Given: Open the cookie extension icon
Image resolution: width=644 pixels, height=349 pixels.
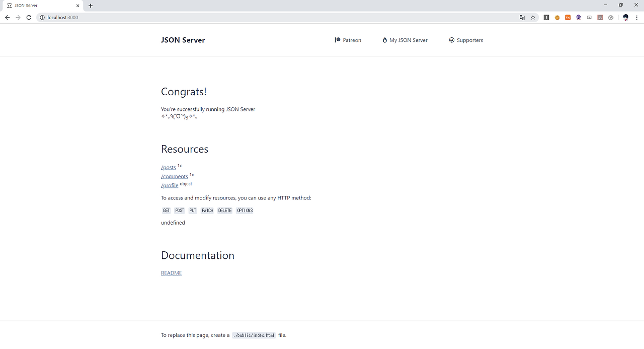Looking at the screenshot, I should 557,17.
